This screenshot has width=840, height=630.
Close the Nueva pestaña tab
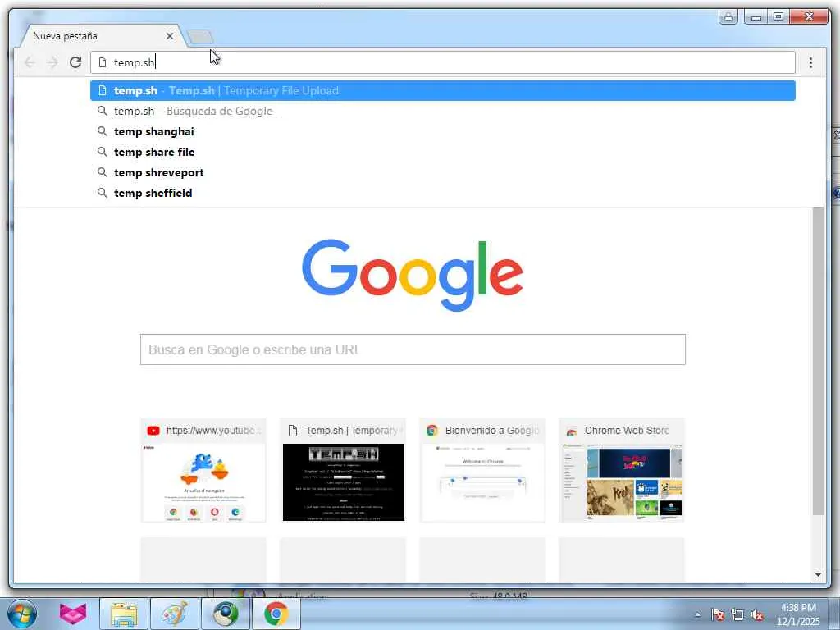tap(170, 36)
